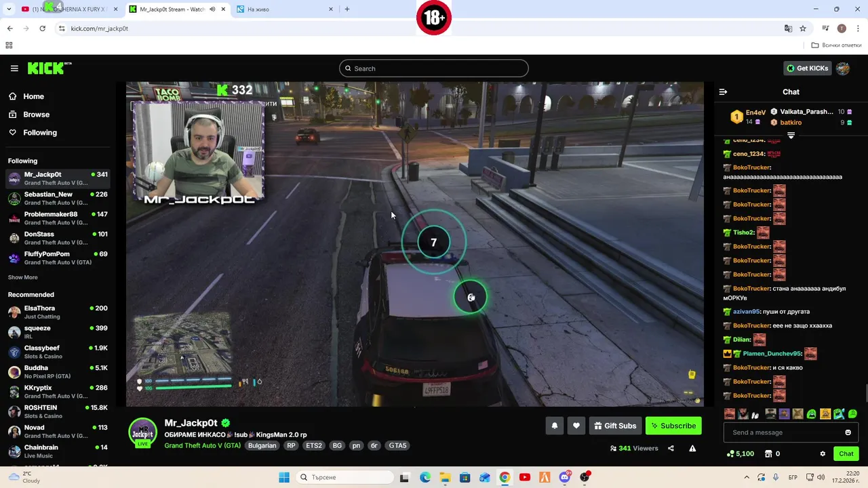Open site information icon in address bar
Viewport: 868px width, 488px height.
(x=62, y=28)
